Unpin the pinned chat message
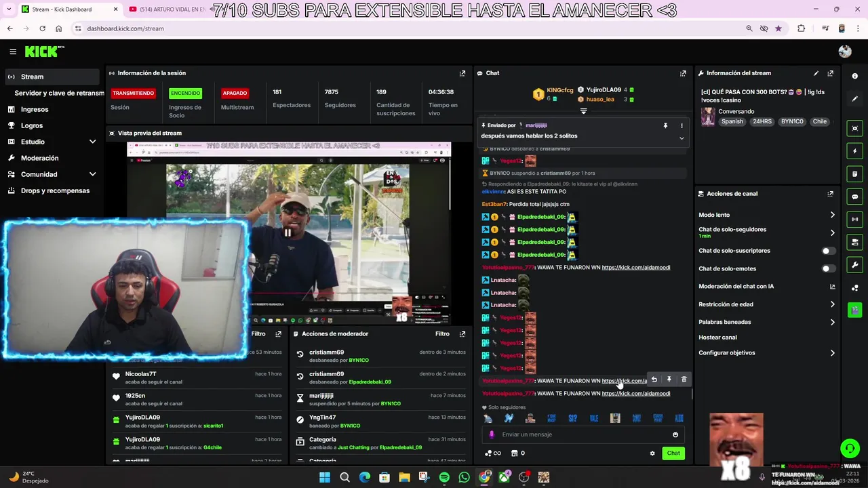This screenshot has height=488, width=868. (665, 125)
